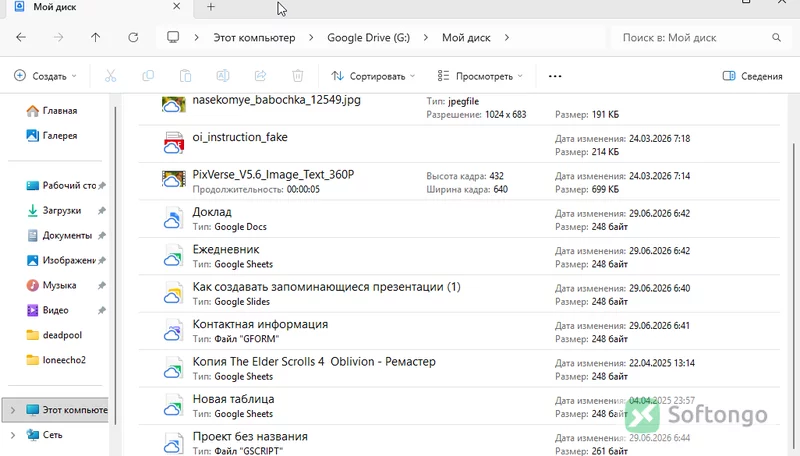The image size is (800, 456).
Task: Click Google Drive (G:) breadcrumb
Action: pos(368,38)
